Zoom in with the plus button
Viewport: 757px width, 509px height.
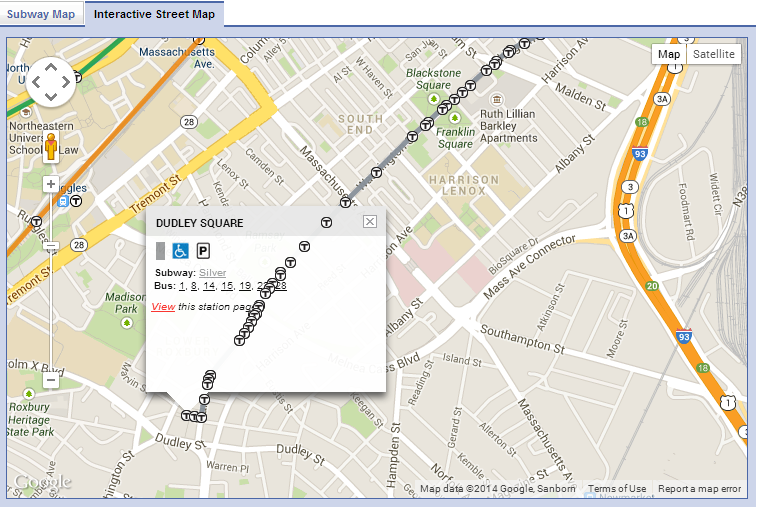[51, 184]
